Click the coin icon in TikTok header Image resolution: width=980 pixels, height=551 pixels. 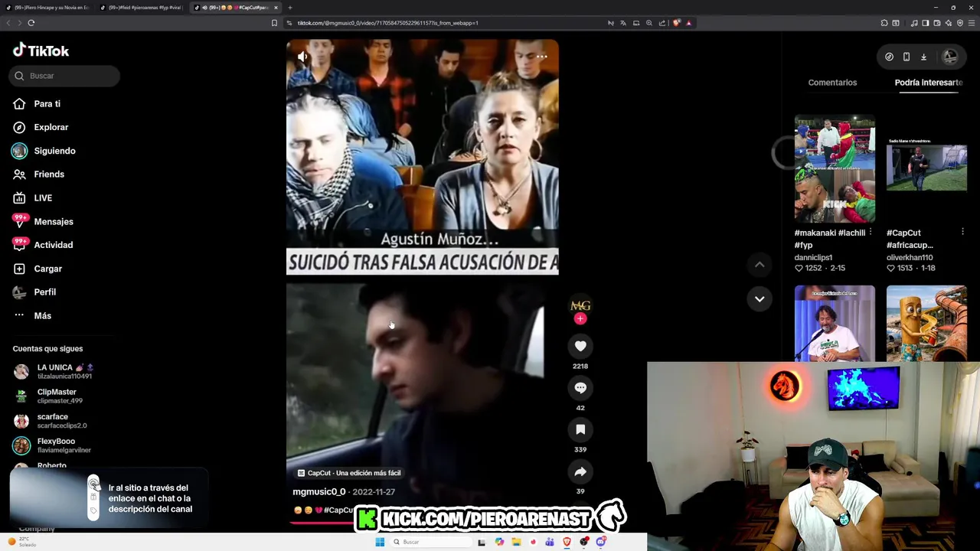(x=889, y=57)
